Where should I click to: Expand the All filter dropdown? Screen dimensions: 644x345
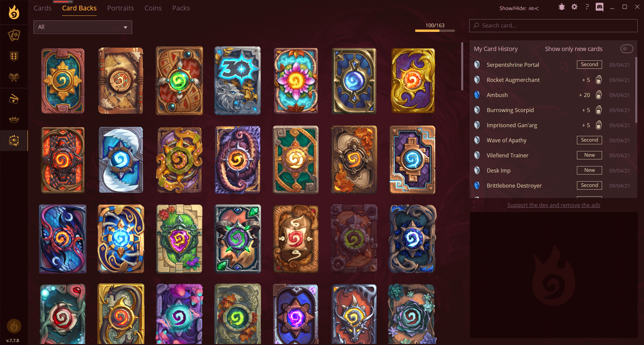pyautogui.click(x=83, y=27)
